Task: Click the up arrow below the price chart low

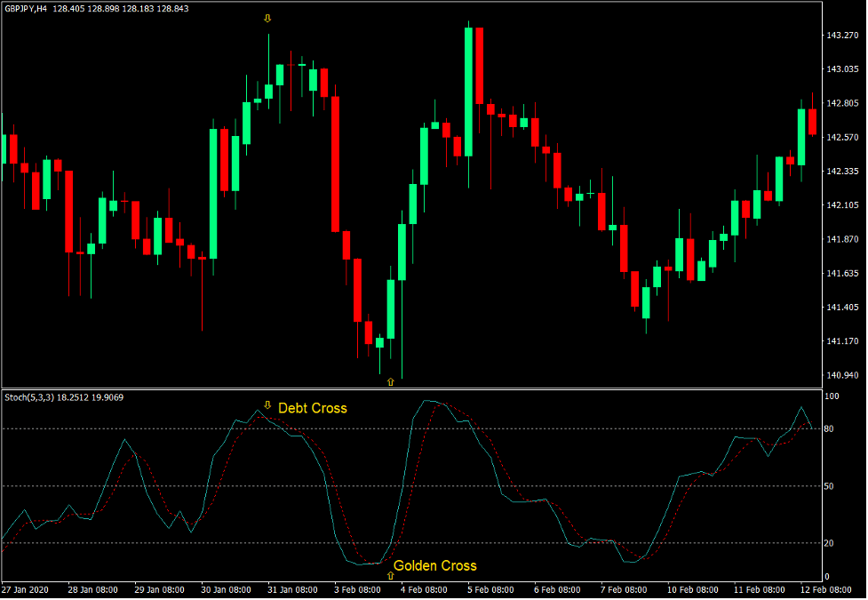Action: [x=389, y=381]
